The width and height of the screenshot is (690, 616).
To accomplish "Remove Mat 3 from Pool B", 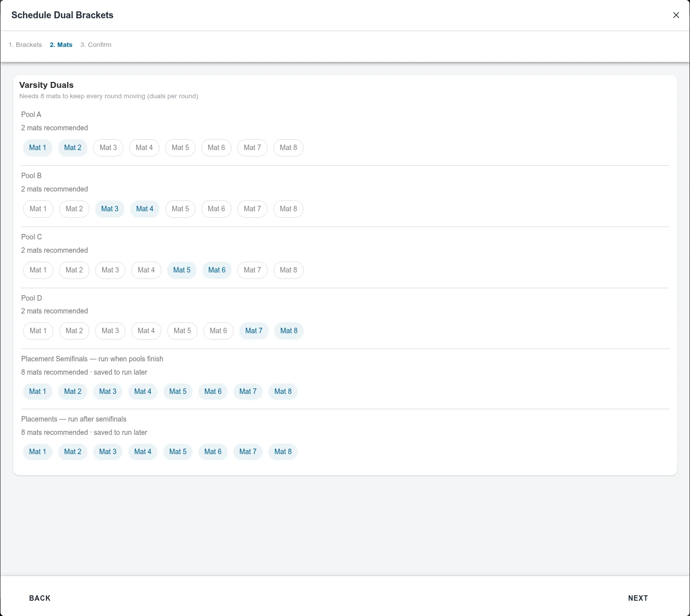I will tap(110, 209).
